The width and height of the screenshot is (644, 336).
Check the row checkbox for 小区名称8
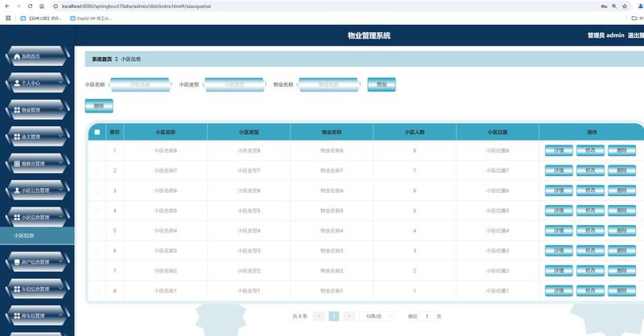tap(97, 150)
